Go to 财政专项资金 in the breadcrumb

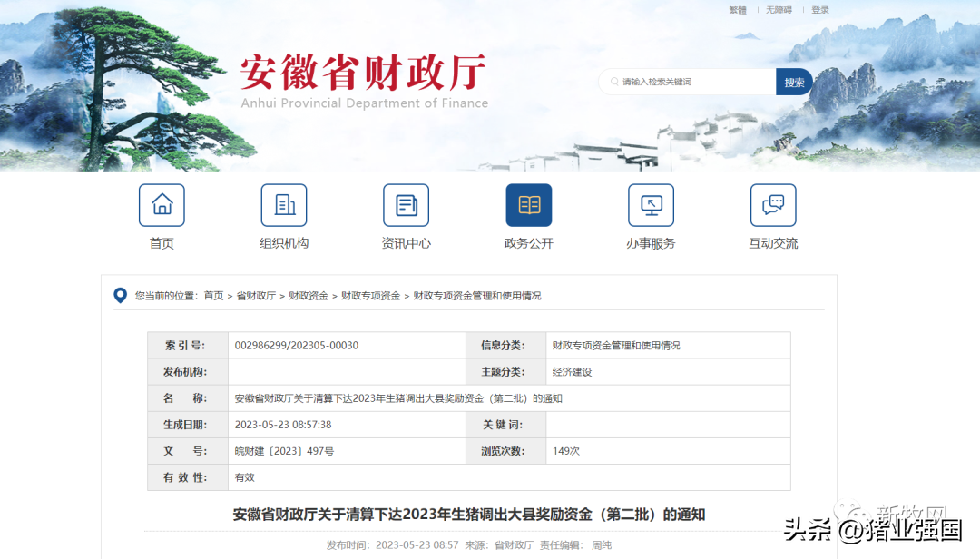pyautogui.click(x=370, y=296)
